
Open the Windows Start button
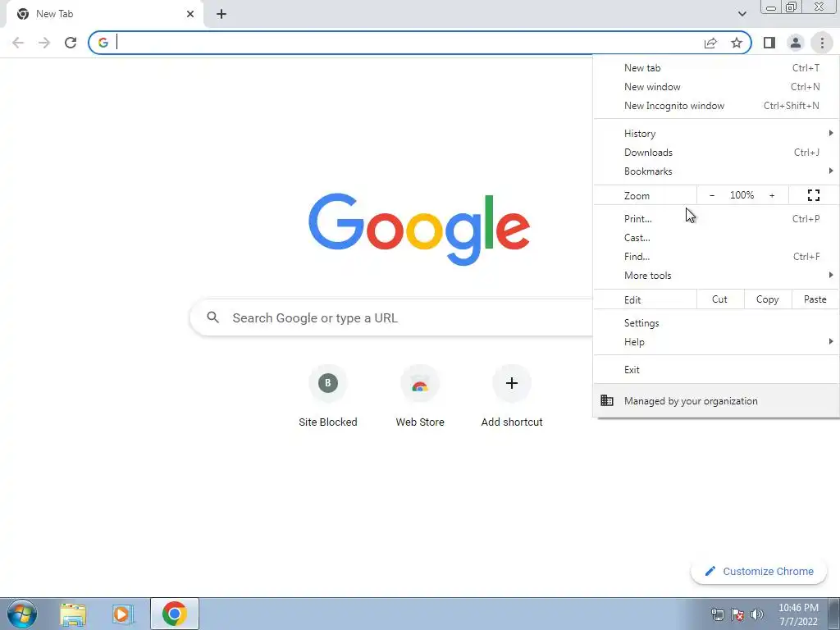22,614
